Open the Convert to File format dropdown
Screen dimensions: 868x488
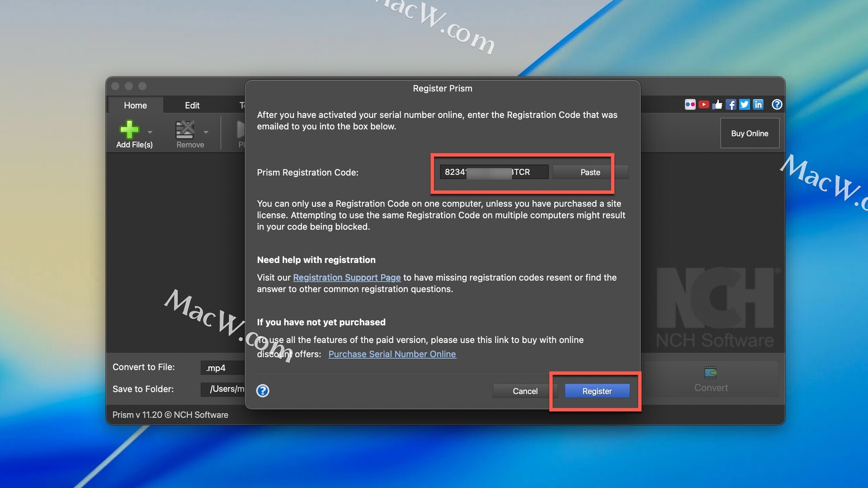(x=222, y=368)
